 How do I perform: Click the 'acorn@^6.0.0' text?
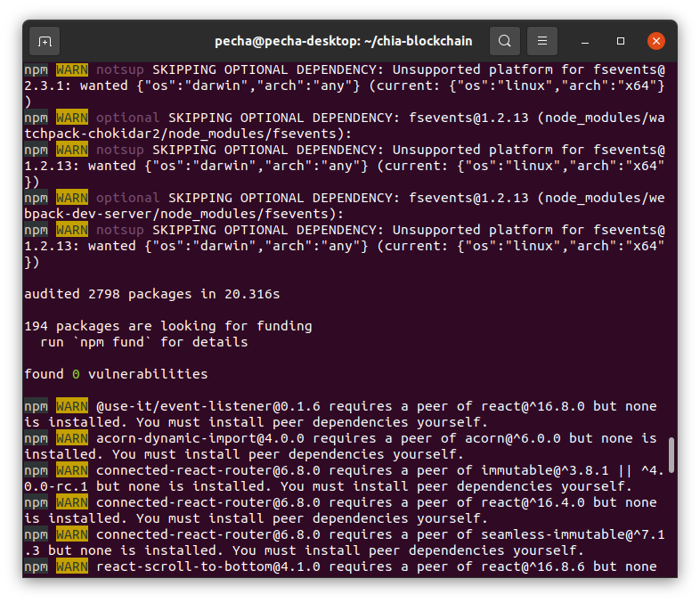(512, 438)
